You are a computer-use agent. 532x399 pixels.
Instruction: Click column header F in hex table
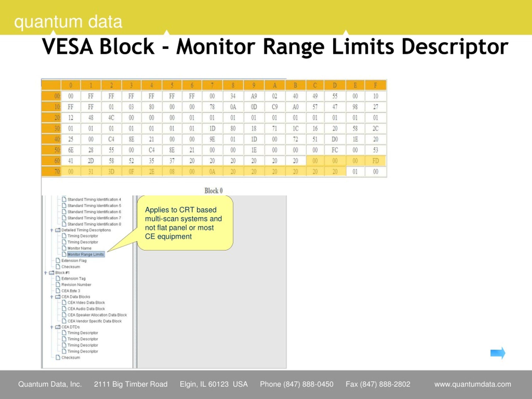point(376,85)
